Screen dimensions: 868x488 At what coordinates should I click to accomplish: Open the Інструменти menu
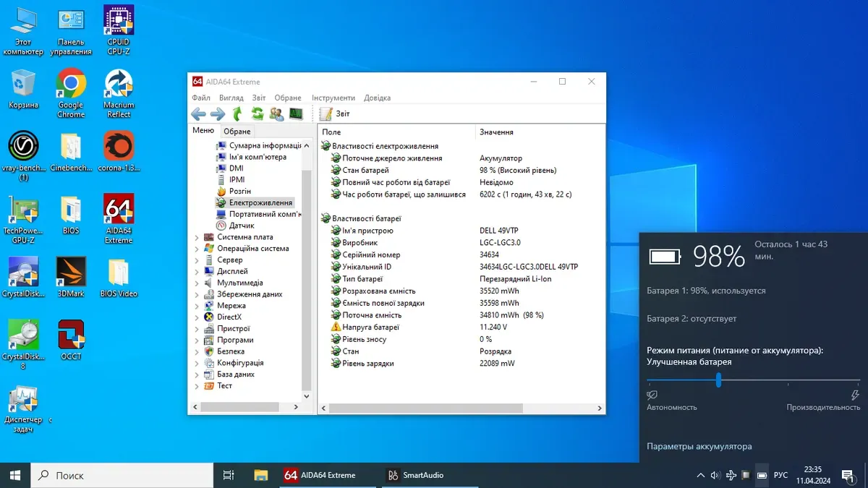click(x=333, y=98)
